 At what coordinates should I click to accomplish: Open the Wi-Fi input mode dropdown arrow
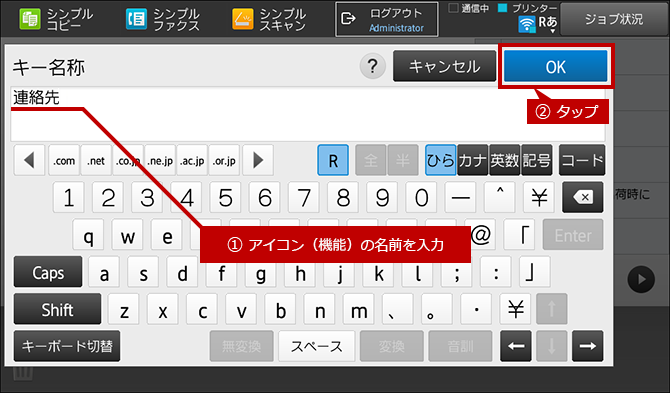[552, 31]
